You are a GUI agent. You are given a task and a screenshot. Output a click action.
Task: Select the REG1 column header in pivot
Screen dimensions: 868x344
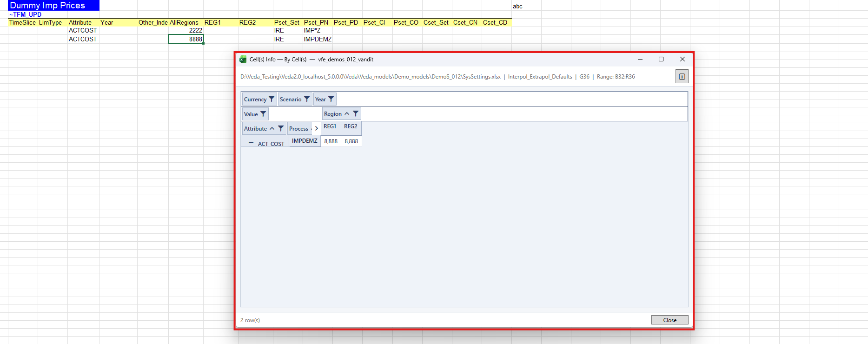330,126
